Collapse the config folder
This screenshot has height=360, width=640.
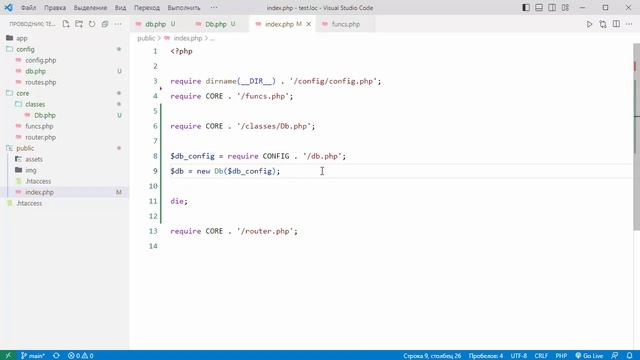pos(25,49)
